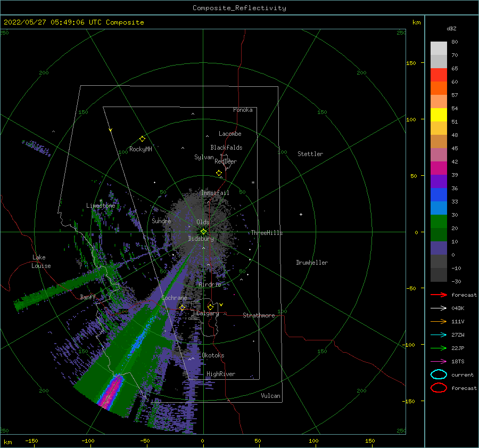This screenshot has width=479, height=448.
Task: Click the Banff label
Action: point(88,297)
